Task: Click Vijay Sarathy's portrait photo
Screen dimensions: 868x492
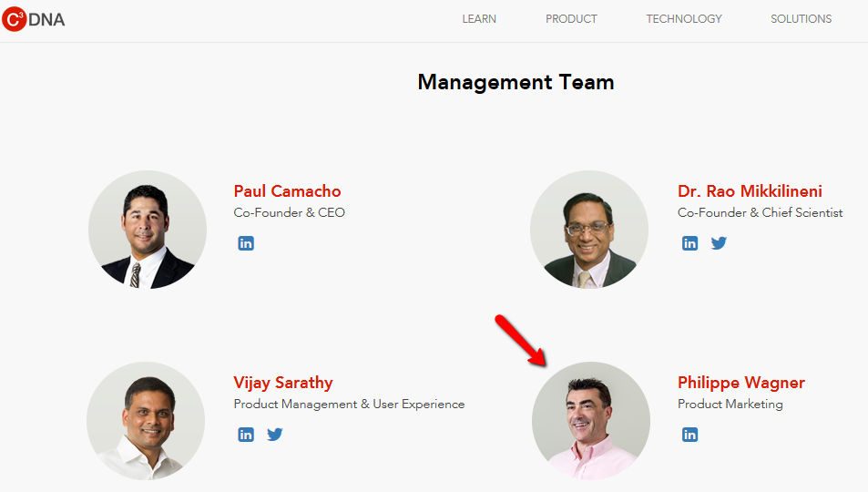Action: [146, 421]
